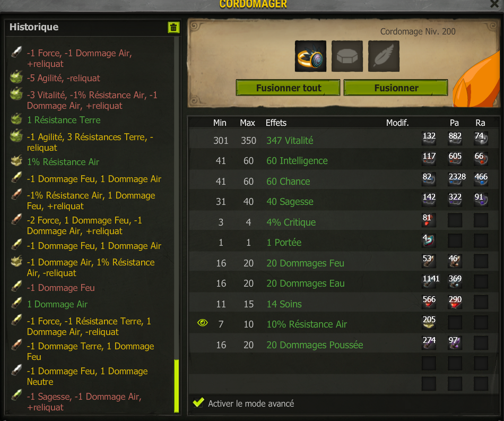Close the Cordomager window
The image size is (504, 421).
[494, 4]
